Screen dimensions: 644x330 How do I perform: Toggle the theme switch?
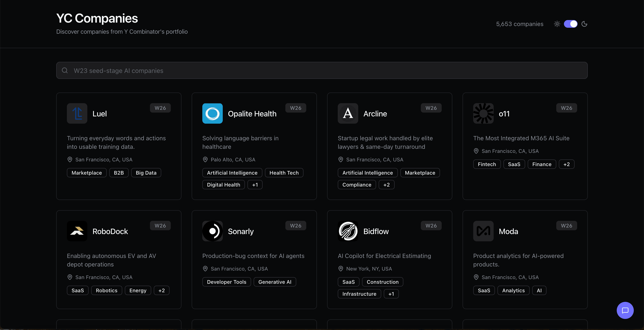[x=571, y=24]
